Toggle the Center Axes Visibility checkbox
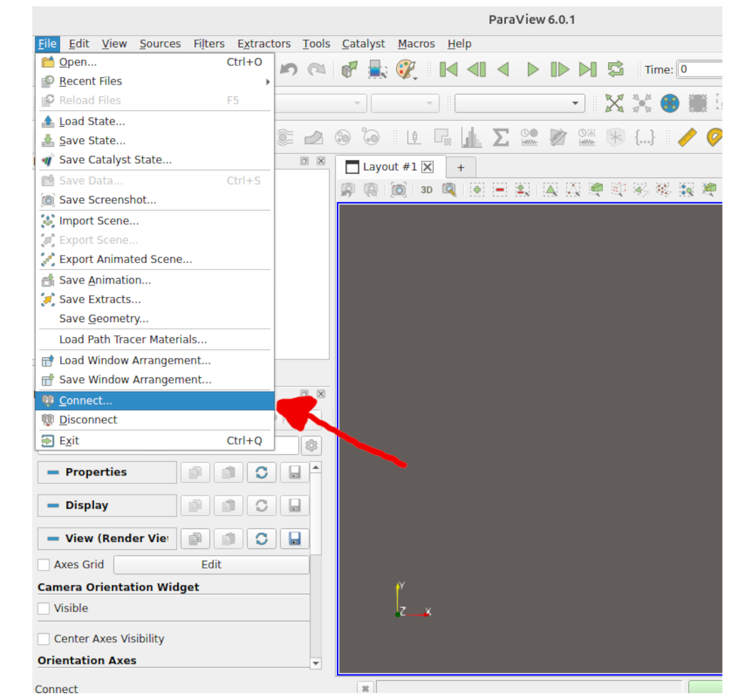The image size is (755, 700). (x=44, y=639)
